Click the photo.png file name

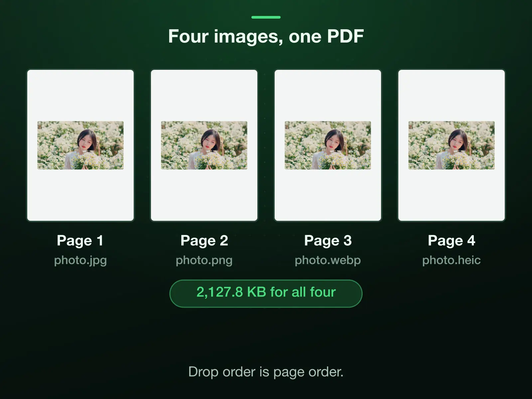pyautogui.click(x=204, y=260)
